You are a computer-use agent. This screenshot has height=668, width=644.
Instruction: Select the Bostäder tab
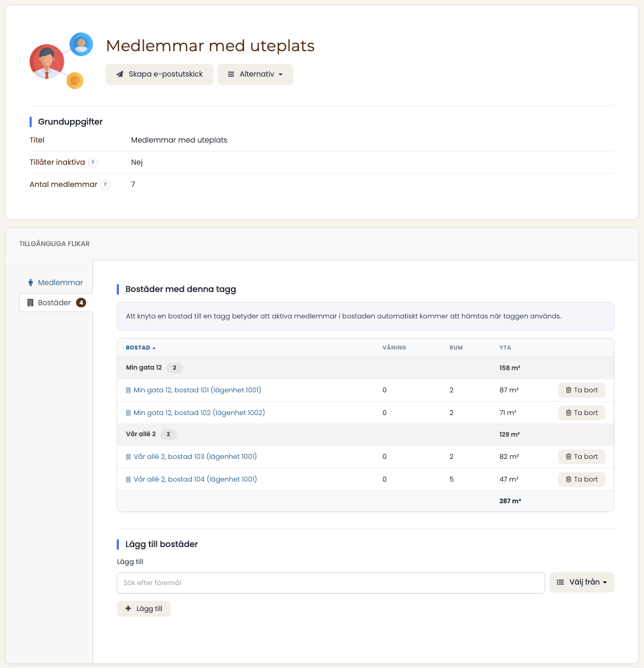pos(56,303)
